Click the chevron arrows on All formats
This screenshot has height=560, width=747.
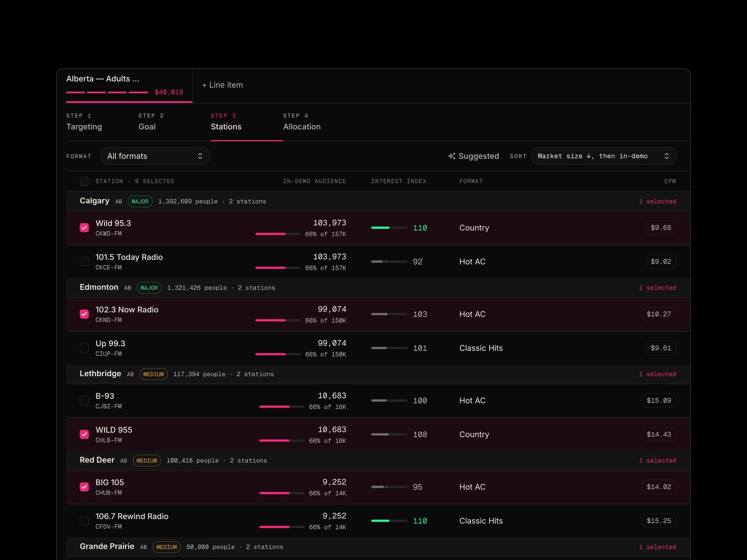[x=200, y=156]
